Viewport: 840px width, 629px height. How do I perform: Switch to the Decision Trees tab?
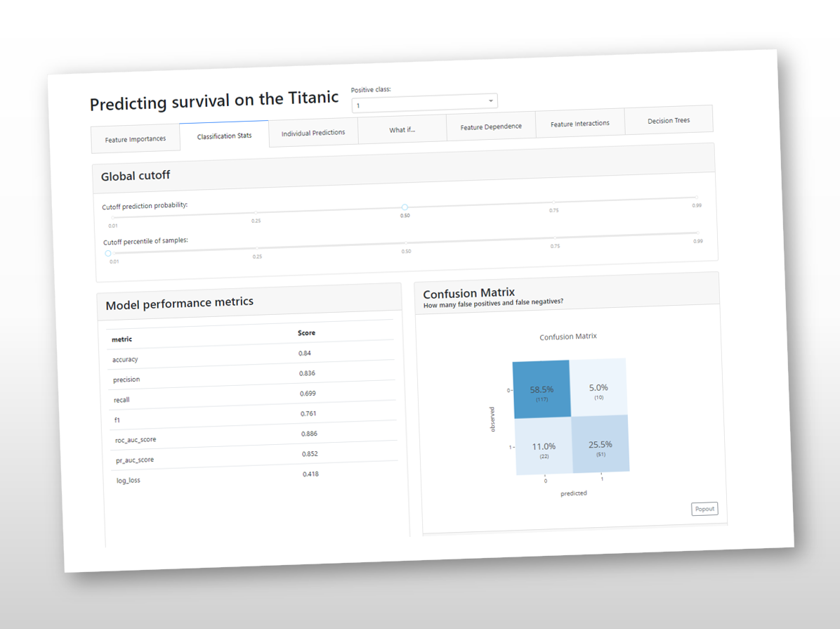pos(669,120)
